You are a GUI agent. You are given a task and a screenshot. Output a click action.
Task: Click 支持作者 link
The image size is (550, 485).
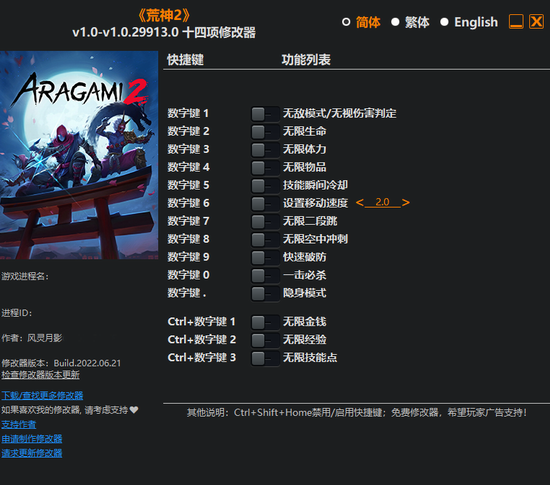(x=19, y=425)
